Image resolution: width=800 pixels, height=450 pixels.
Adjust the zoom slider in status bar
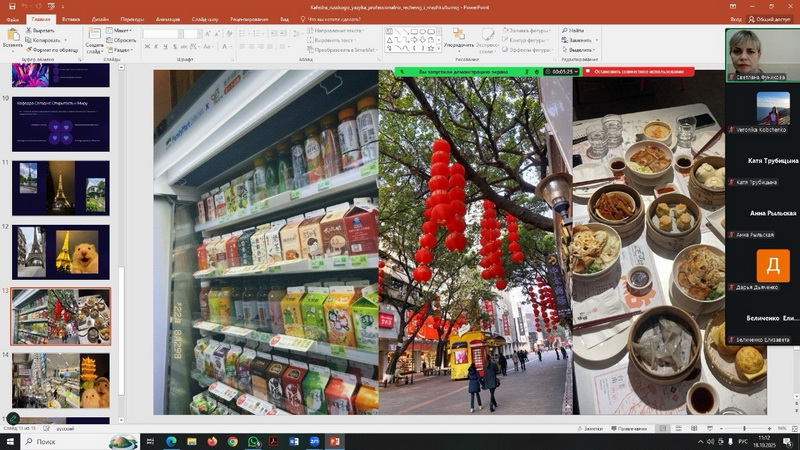(x=745, y=428)
